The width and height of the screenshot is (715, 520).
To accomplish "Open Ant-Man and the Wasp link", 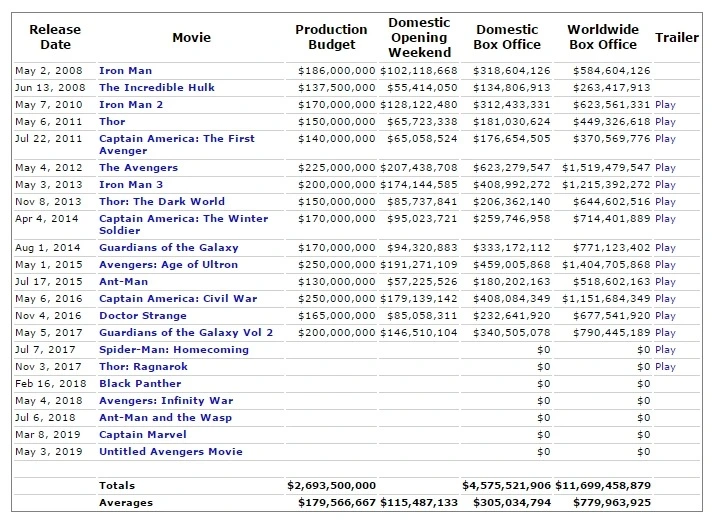I will 166,418.
